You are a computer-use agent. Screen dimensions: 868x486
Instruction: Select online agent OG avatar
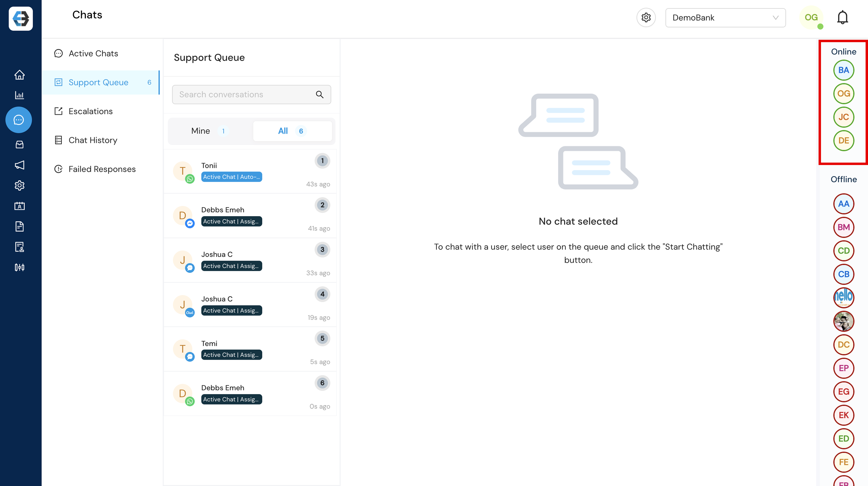click(x=843, y=93)
